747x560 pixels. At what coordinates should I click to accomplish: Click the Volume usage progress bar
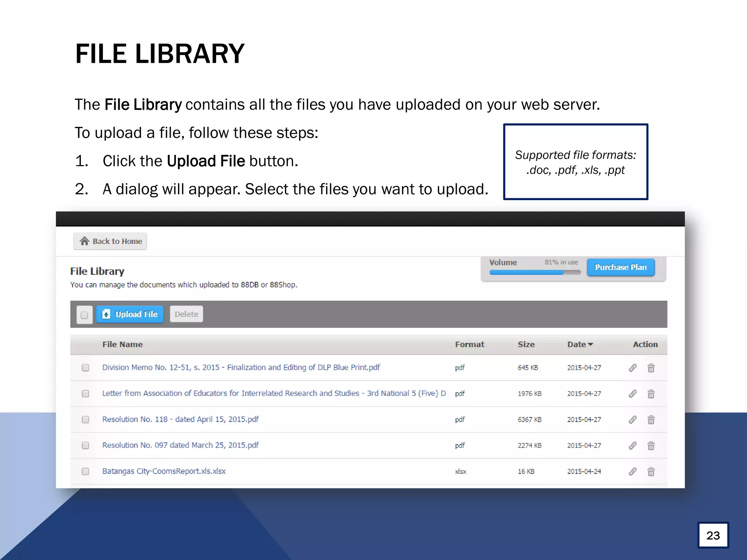tap(535, 272)
